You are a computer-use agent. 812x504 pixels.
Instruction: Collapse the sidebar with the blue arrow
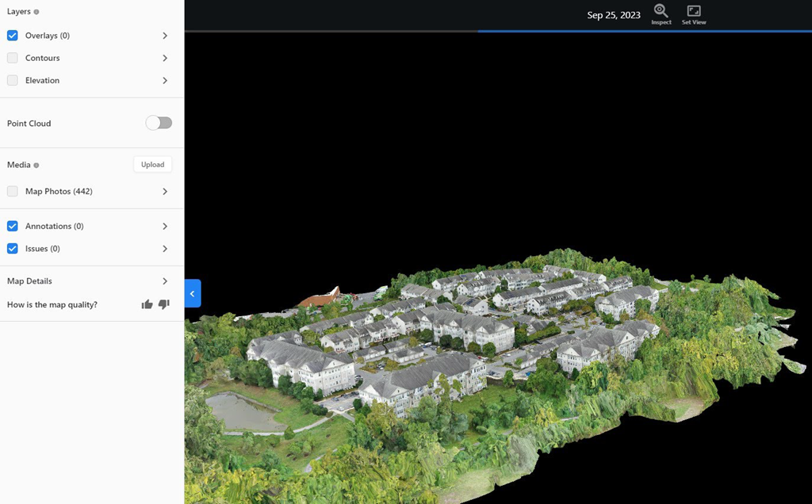click(x=193, y=293)
